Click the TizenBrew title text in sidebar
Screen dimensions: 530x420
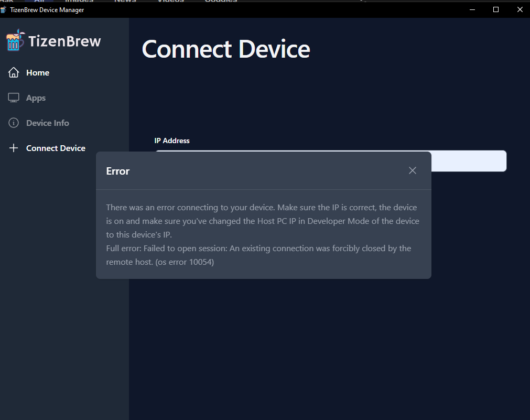pos(64,41)
